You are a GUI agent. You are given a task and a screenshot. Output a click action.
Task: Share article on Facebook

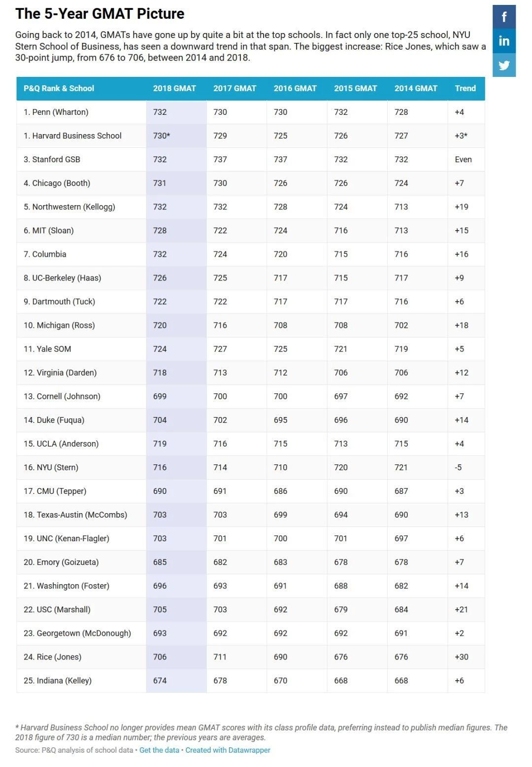(x=504, y=17)
